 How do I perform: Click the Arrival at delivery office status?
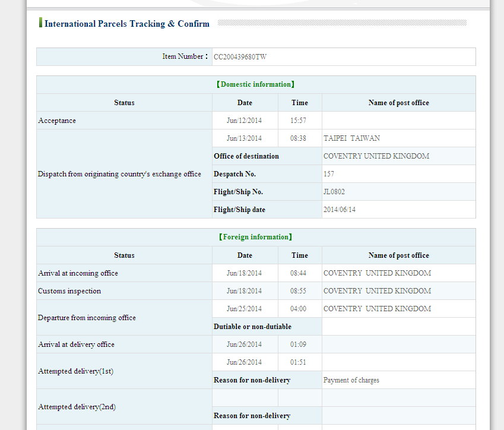tap(76, 344)
